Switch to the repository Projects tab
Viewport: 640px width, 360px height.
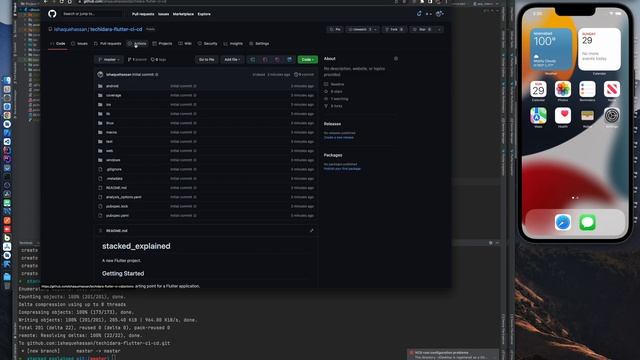[x=162, y=44]
